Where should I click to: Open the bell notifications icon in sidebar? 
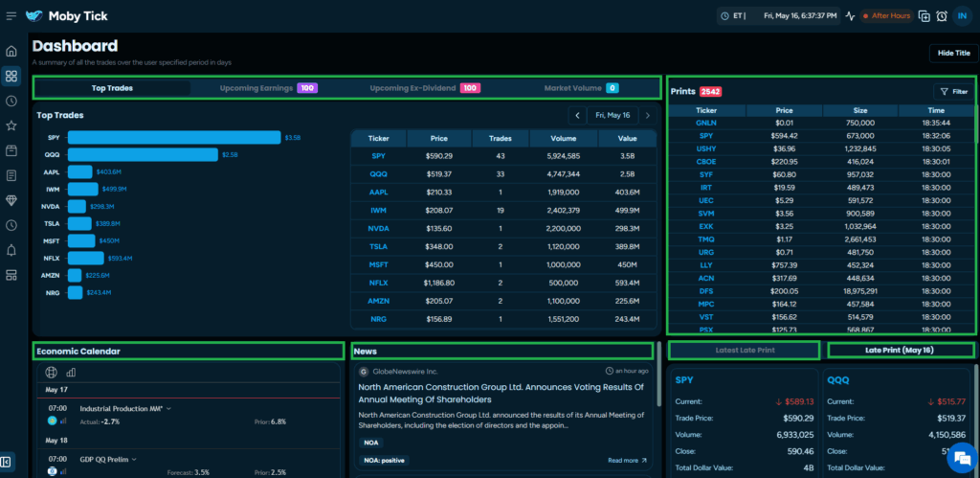11,250
